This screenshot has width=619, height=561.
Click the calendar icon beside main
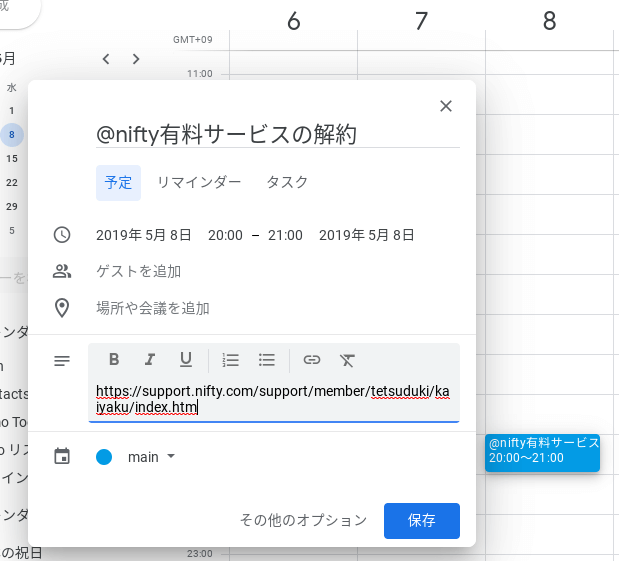click(x=62, y=456)
